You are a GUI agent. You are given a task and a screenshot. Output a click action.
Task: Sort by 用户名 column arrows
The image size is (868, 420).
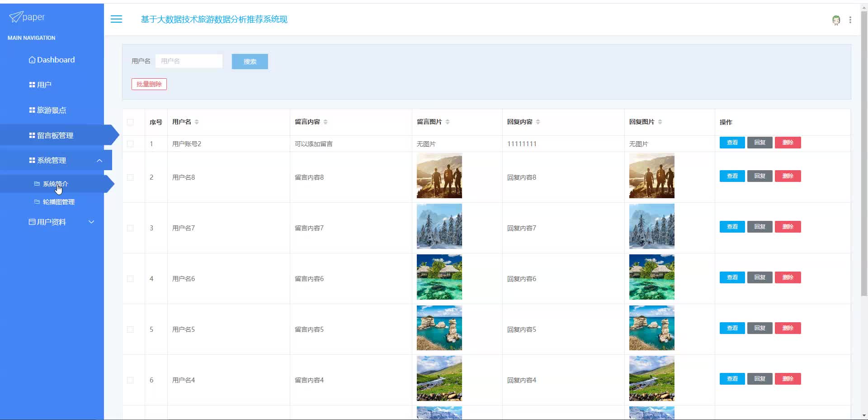(197, 122)
